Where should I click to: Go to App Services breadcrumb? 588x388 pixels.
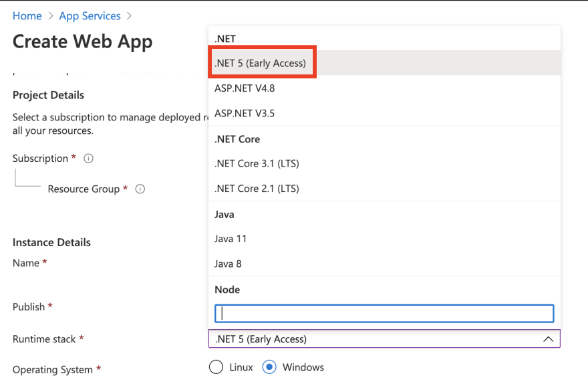[x=90, y=16]
